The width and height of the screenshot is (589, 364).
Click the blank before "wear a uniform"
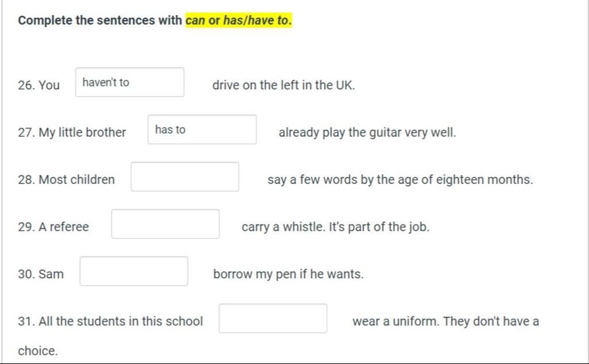click(x=273, y=318)
